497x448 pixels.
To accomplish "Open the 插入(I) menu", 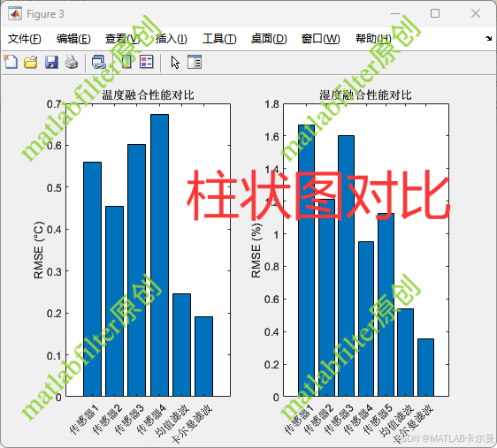I will [172, 39].
